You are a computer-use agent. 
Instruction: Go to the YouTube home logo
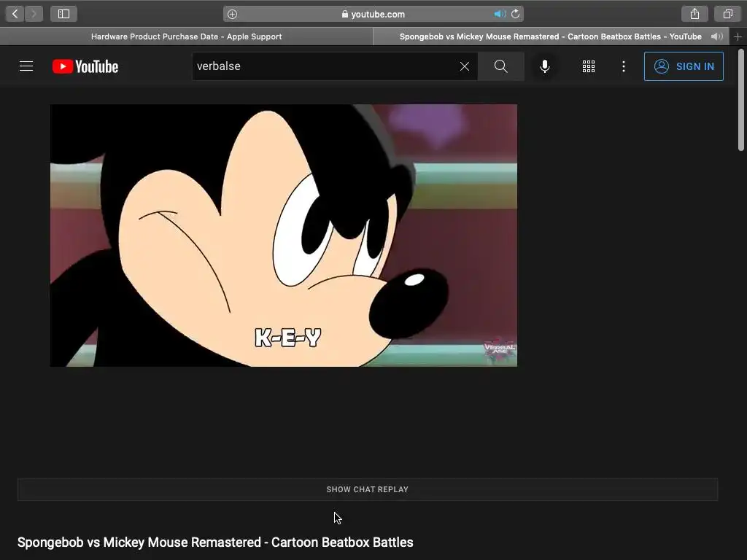coord(85,66)
